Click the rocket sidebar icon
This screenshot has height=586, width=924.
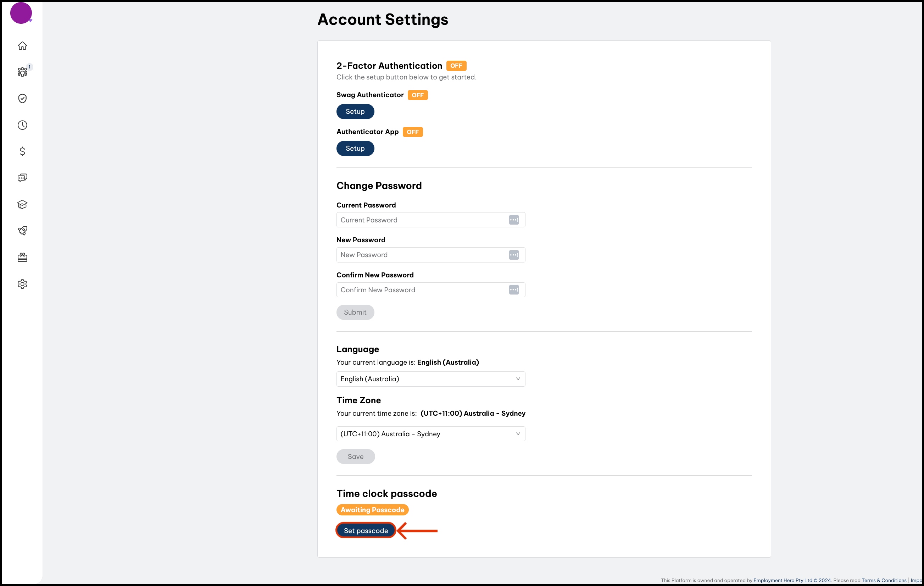[x=22, y=231]
